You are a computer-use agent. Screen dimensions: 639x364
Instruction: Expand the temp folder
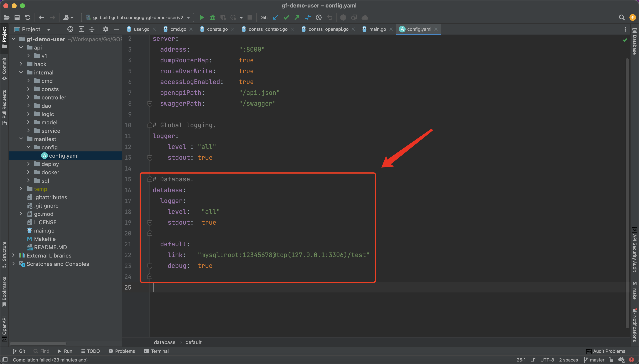point(21,189)
